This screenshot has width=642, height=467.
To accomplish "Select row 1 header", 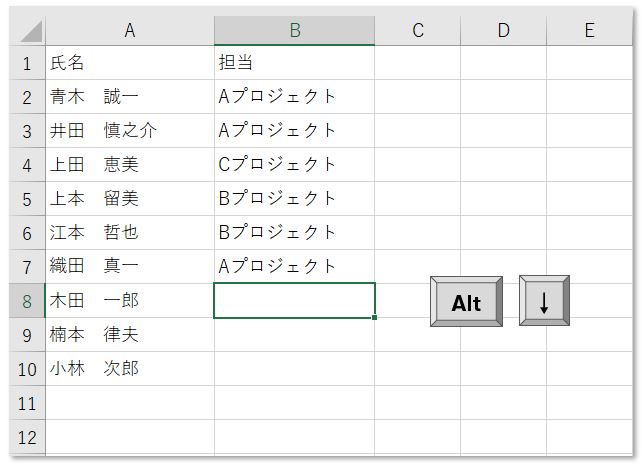I will coord(27,63).
